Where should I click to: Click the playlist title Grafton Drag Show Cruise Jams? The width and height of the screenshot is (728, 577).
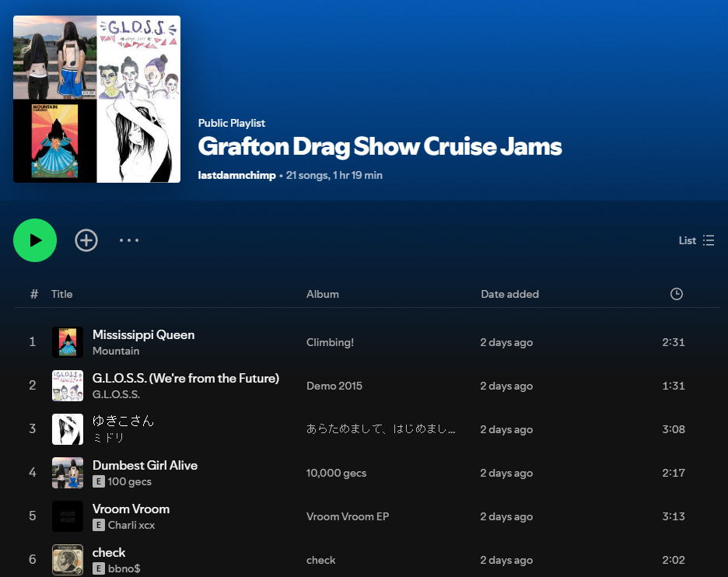[380, 147]
